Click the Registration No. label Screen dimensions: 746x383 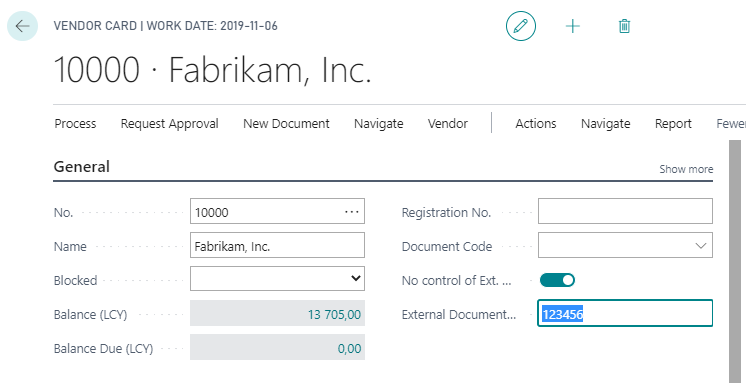click(x=446, y=213)
